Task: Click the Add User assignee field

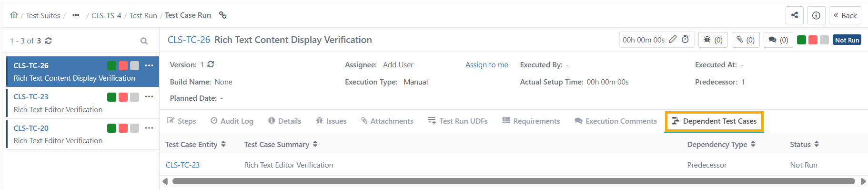Action: coord(398,65)
